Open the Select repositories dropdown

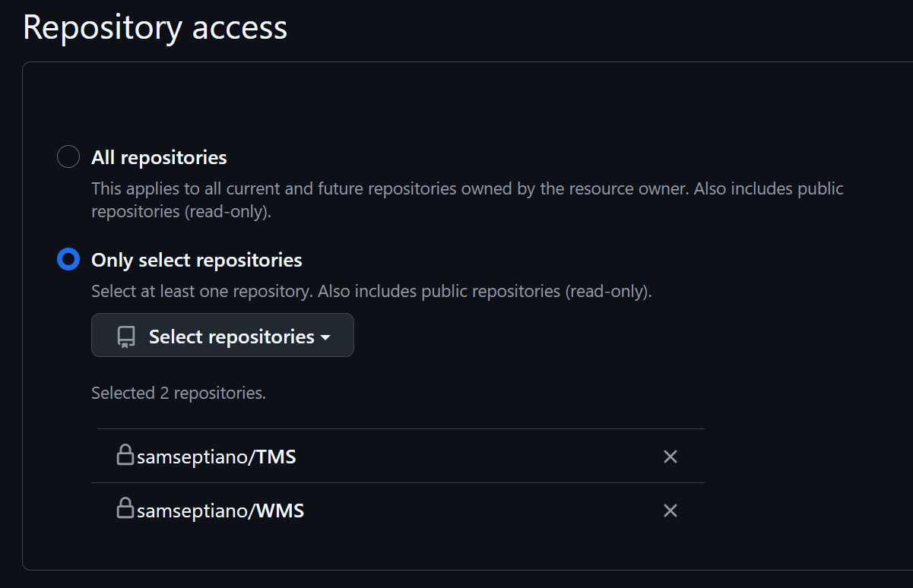[x=223, y=335]
